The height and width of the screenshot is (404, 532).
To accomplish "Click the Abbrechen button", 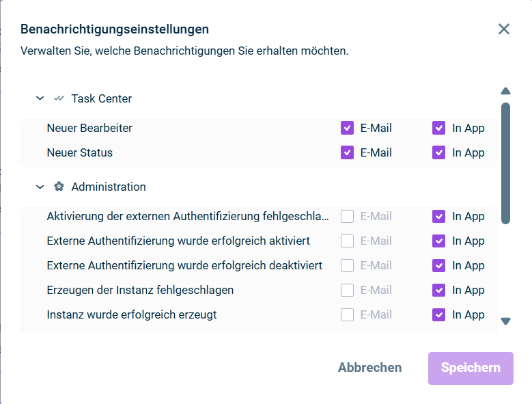I will click(369, 368).
